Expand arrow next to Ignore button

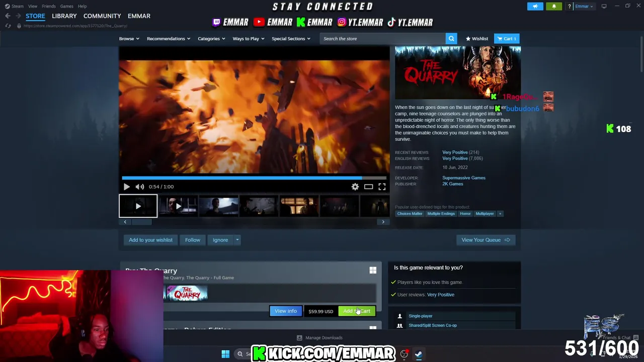[237, 240]
